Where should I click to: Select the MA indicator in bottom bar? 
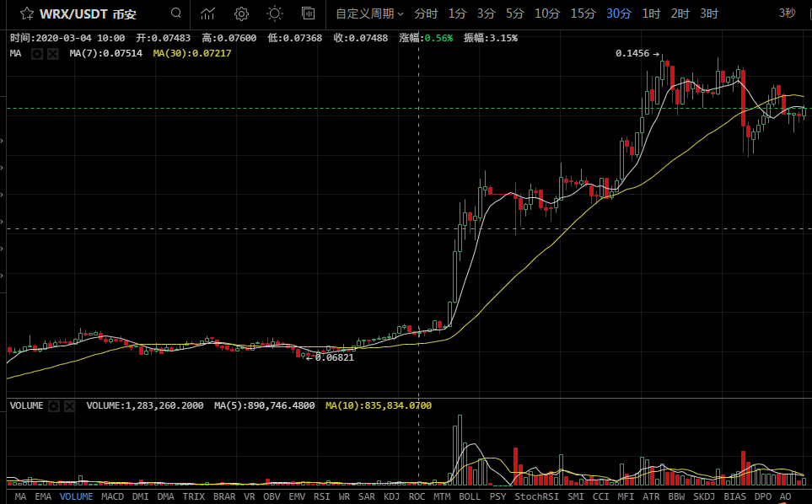click(21, 496)
